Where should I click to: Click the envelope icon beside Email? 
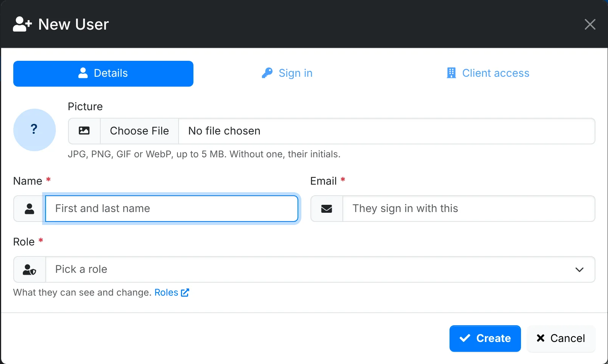(327, 209)
